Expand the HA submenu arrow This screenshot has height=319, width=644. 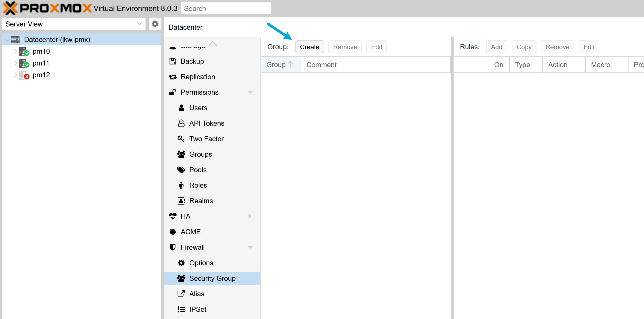click(x=250, y=216)
